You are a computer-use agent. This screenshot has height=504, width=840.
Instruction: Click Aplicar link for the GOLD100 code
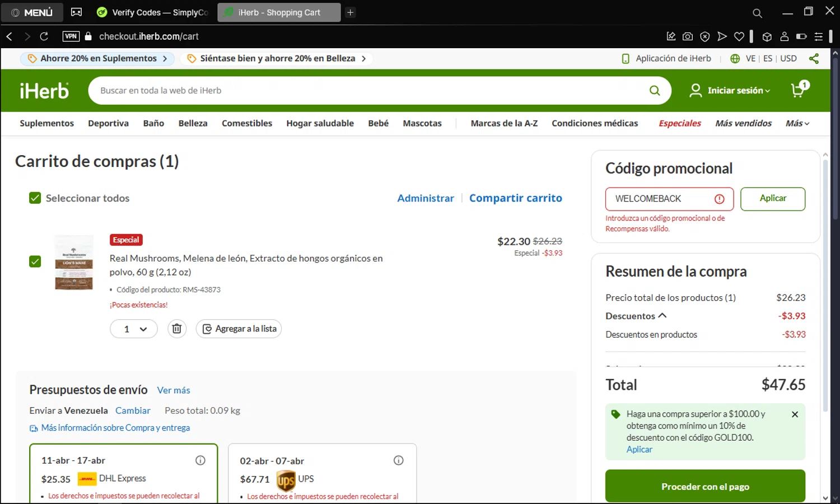[639, 449]
